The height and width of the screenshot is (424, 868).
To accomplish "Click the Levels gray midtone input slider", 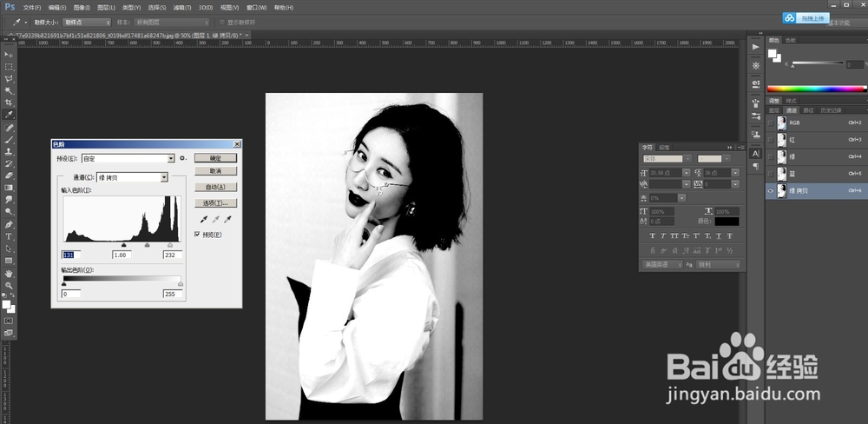I will click(147, 244).
